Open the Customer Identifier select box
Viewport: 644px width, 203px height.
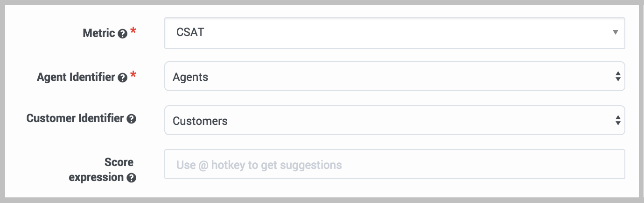(394, 121)
